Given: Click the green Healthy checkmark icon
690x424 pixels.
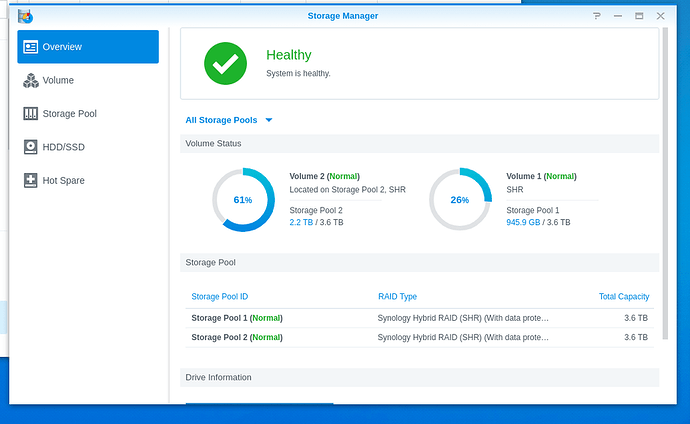Looking at the screenshot, I should [x=225, y=63].
